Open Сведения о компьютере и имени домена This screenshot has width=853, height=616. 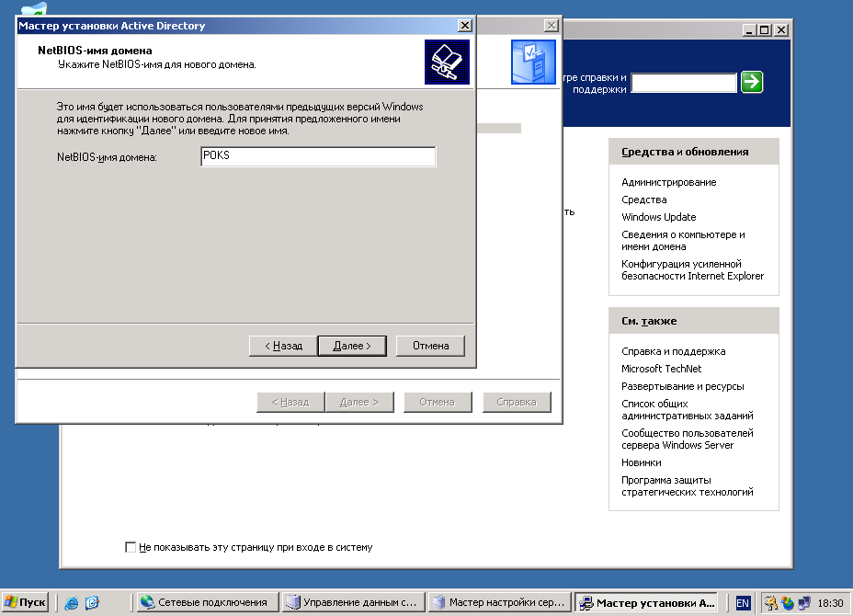683,241
